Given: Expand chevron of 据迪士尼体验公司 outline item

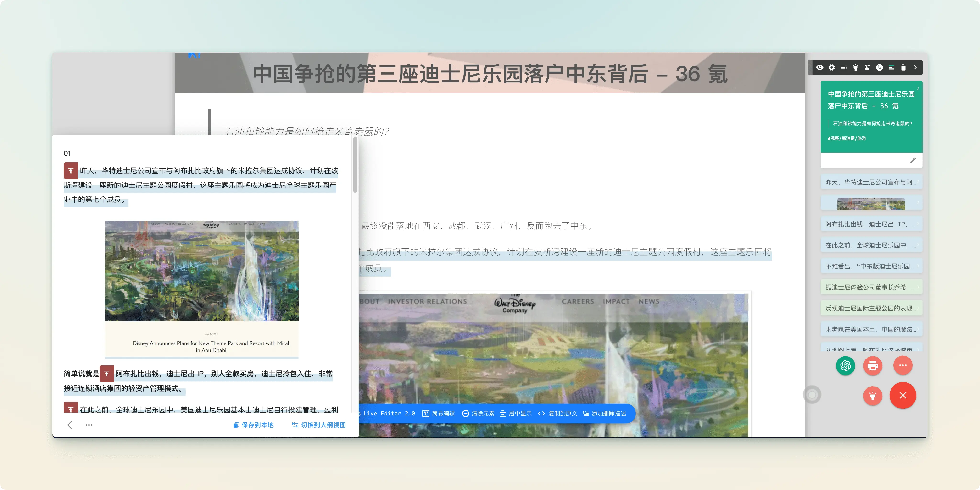Looking at the screenshot, I should click(918, 287).
